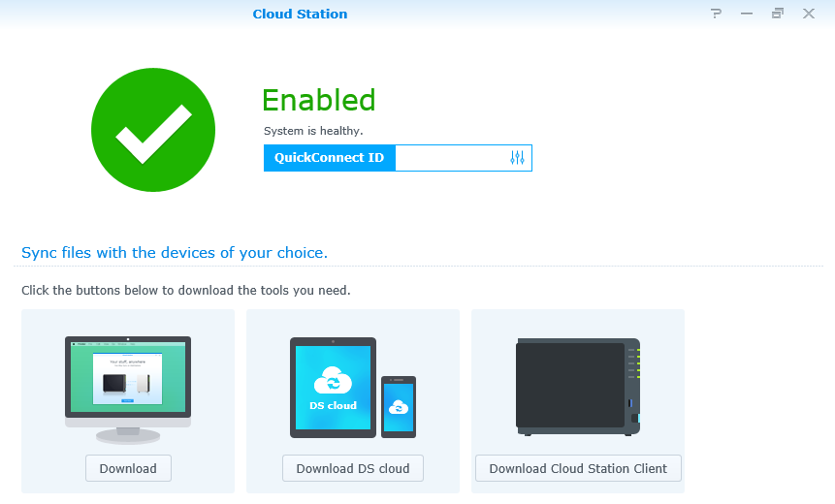Click the Synology NAS device image
Viewport: 835px width, 504px height.
coord(578,387)
